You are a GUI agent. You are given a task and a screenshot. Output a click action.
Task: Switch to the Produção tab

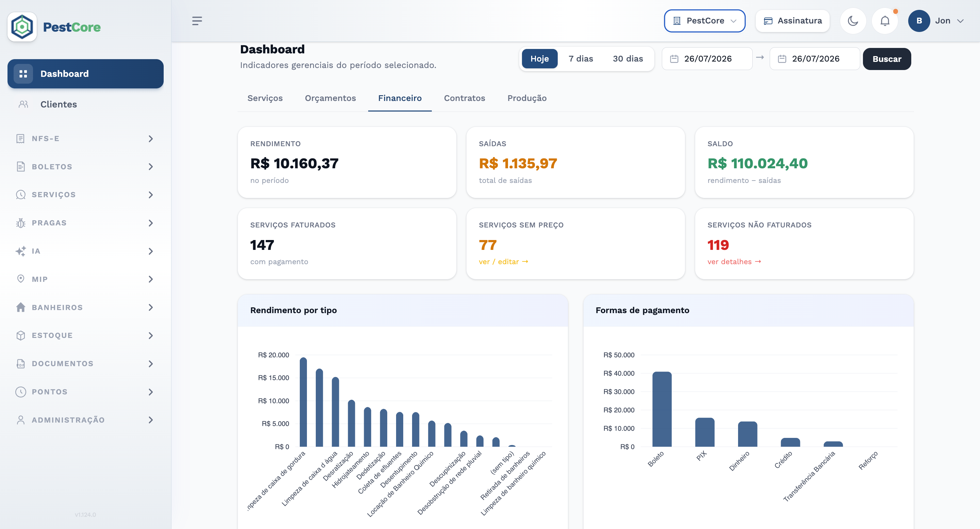point(527,98)
